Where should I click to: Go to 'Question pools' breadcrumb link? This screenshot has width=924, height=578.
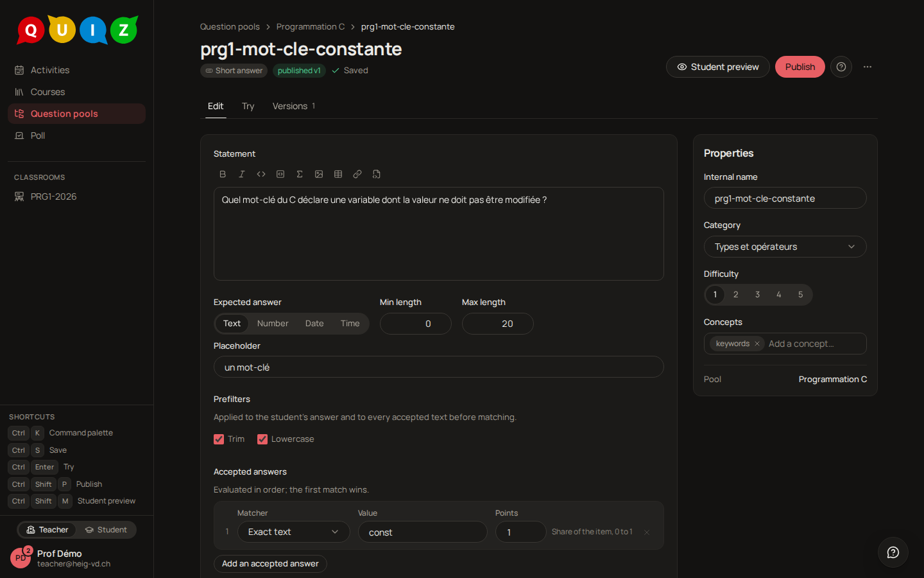coord(230,27)
